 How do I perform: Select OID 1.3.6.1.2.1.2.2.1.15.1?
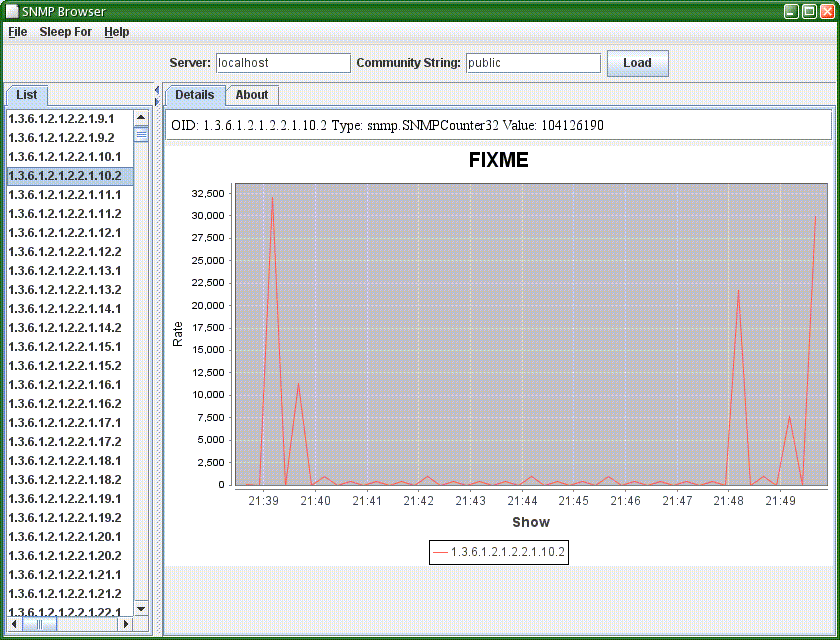tap(70, 347)
